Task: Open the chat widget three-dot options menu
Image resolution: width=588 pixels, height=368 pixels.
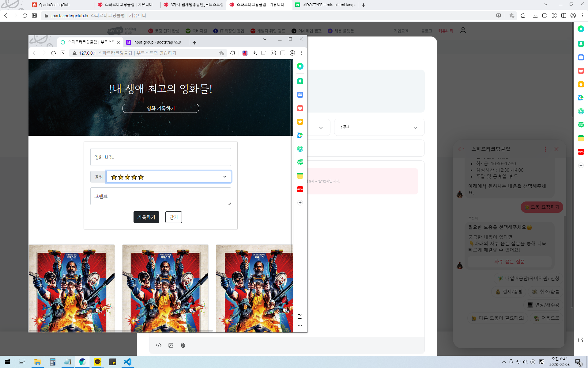Action: pos(545,149)
